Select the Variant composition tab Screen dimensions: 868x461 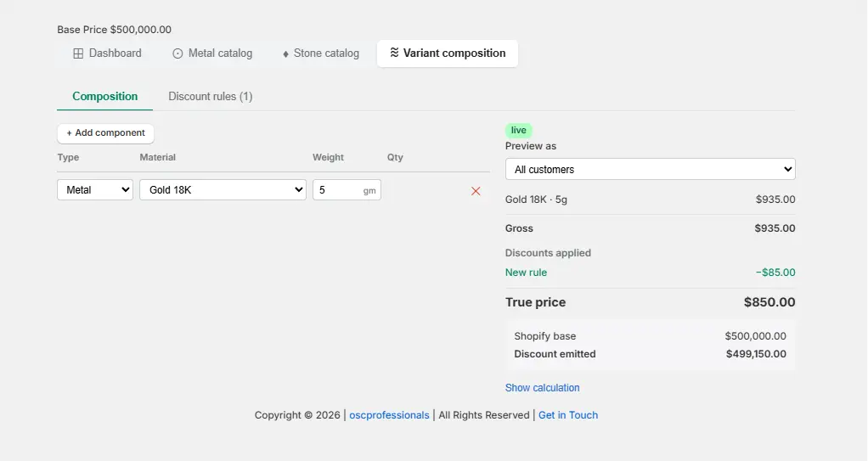coord(448,53)
